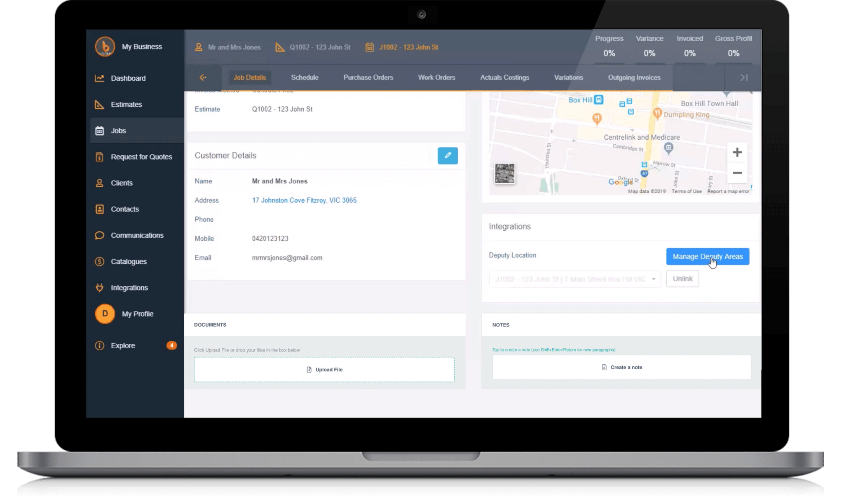Click Upload File in the Documents area
This screenshot has height=504, width=844.
click(x=324, y=369)
